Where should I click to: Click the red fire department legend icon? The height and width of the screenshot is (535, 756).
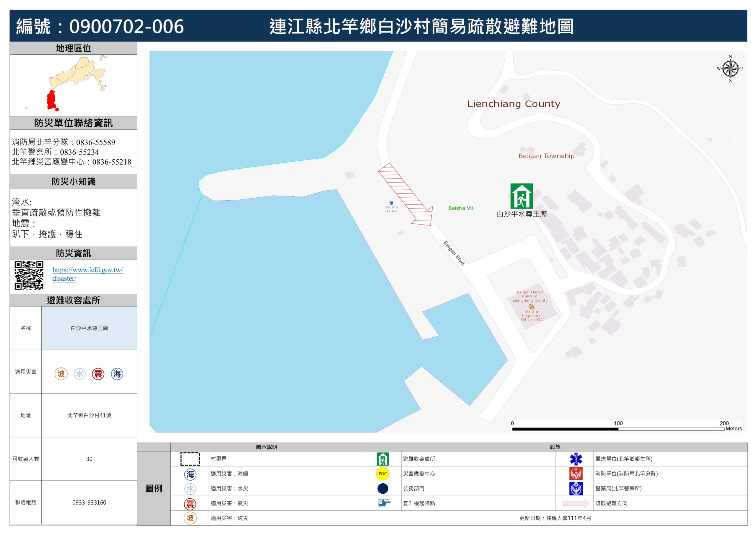576,473
